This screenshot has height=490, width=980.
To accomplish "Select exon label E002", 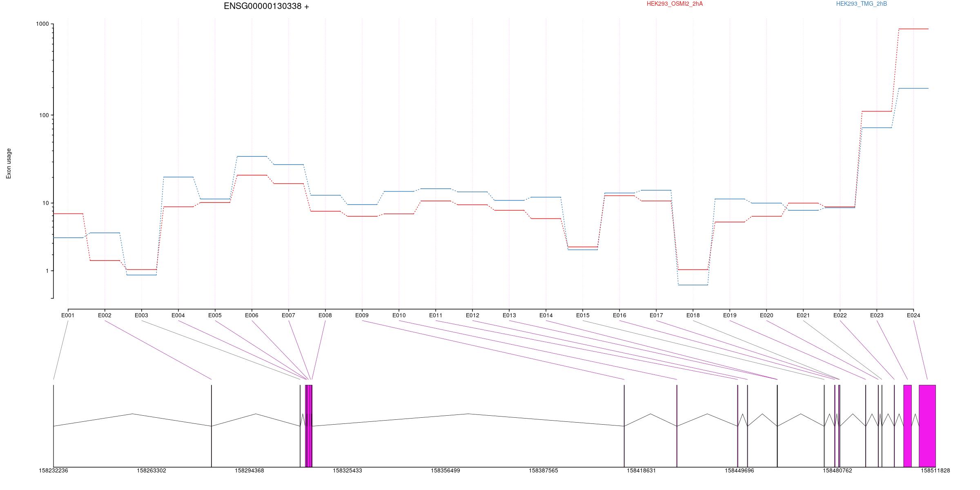I will (105, 315).
